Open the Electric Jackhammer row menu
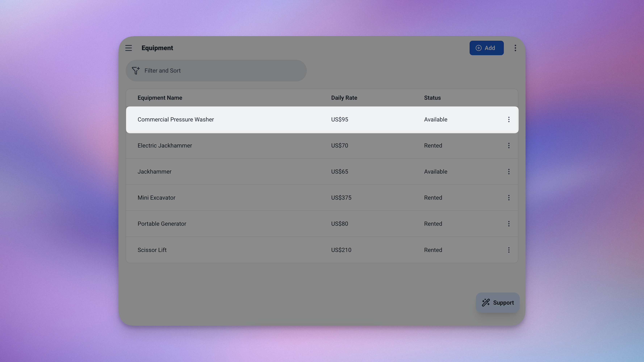Screen dimensions: 644x362 click(x=509, y=145)
